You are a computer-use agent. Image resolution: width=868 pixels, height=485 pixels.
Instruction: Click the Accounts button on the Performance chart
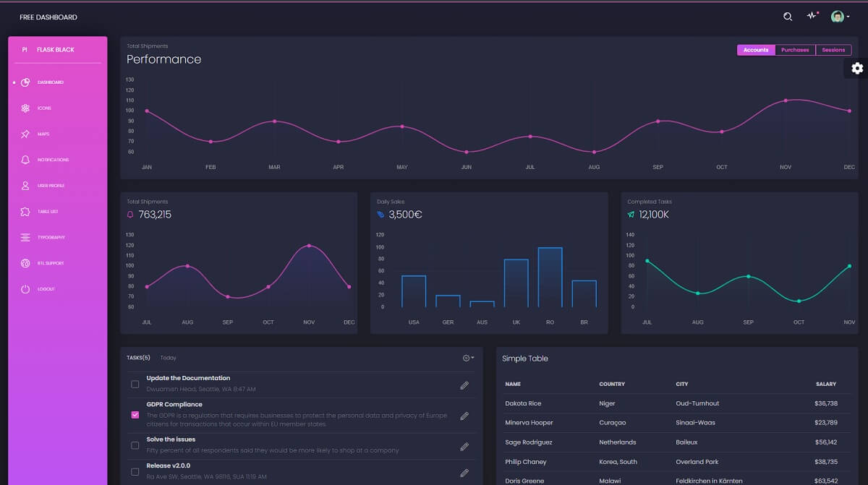tap(756, 49)
